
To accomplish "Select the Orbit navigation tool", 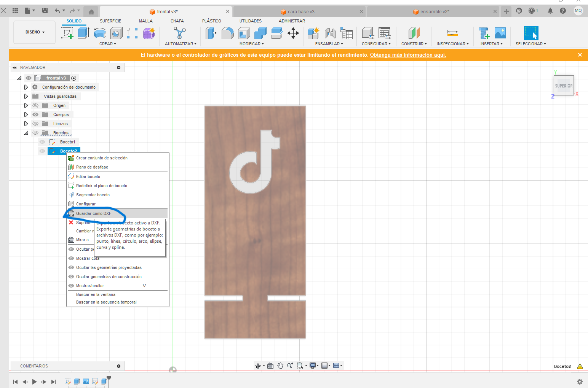I will point(258,366).
